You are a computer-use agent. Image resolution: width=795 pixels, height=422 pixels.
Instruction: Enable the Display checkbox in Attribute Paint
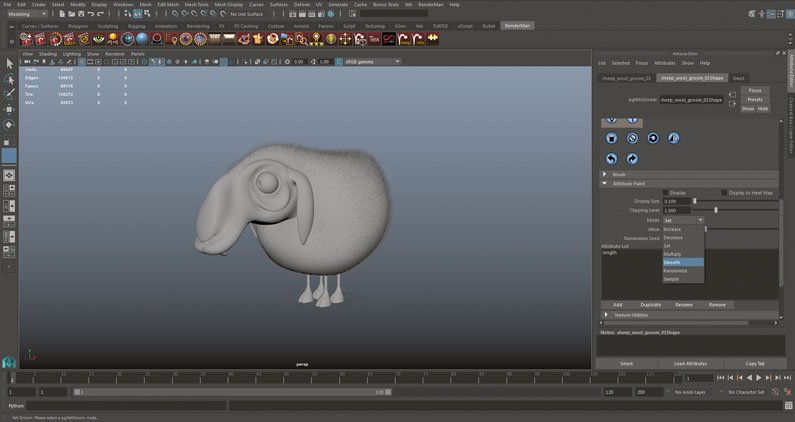pos(665,193)
